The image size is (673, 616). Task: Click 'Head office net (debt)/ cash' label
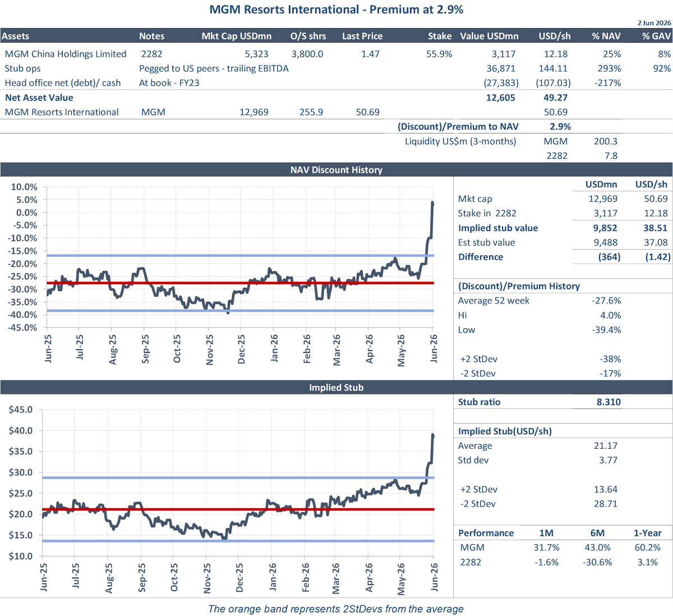[x=63, y=83]
